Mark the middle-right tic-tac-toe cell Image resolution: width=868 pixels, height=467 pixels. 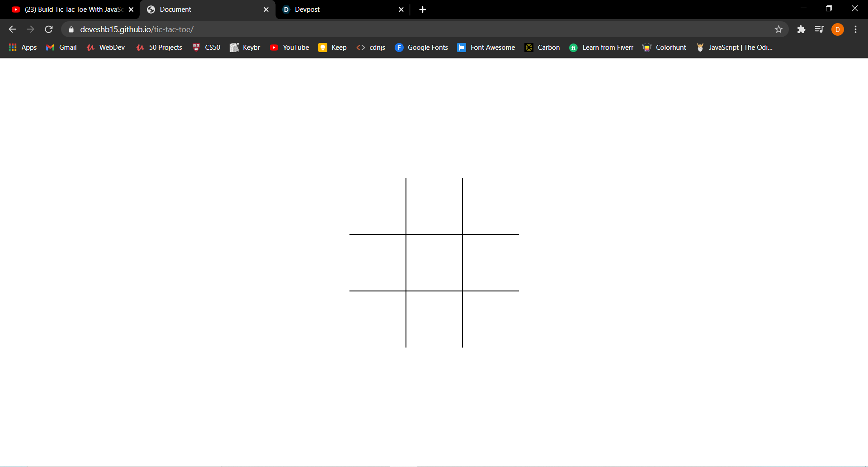coord(491,262)
